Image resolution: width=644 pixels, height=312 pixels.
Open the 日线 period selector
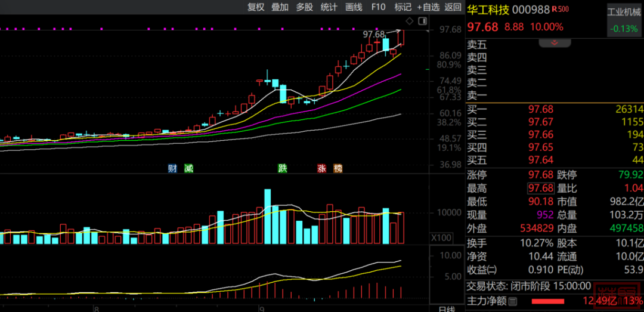(447, 308)
